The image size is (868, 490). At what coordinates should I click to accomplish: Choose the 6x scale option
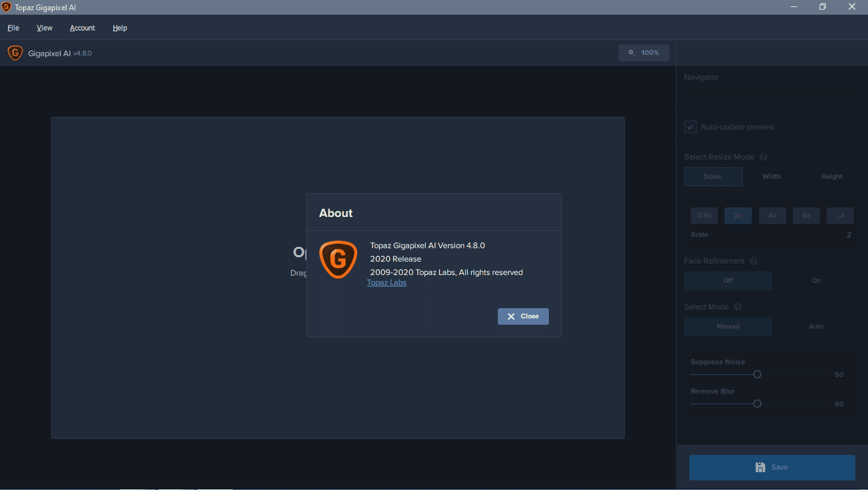806,216
